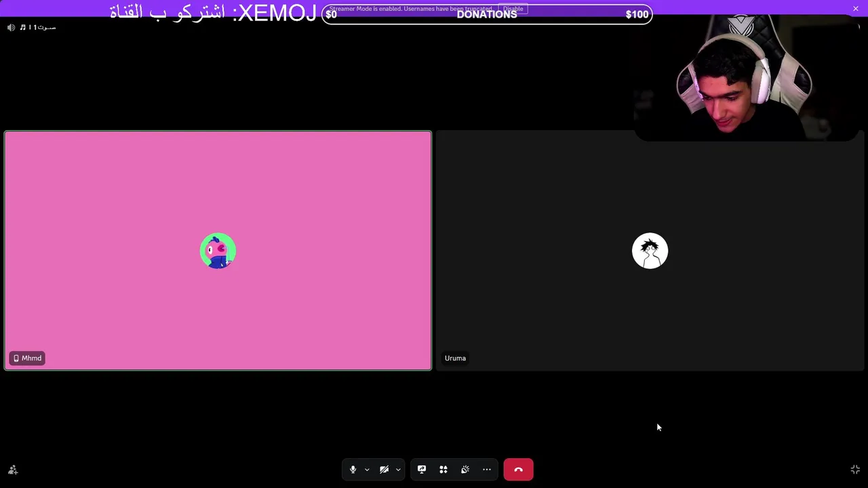This screenshot has width=868, height=488.
Task: Dismiss the Streamer Mode banner
Action: [856, 8]
